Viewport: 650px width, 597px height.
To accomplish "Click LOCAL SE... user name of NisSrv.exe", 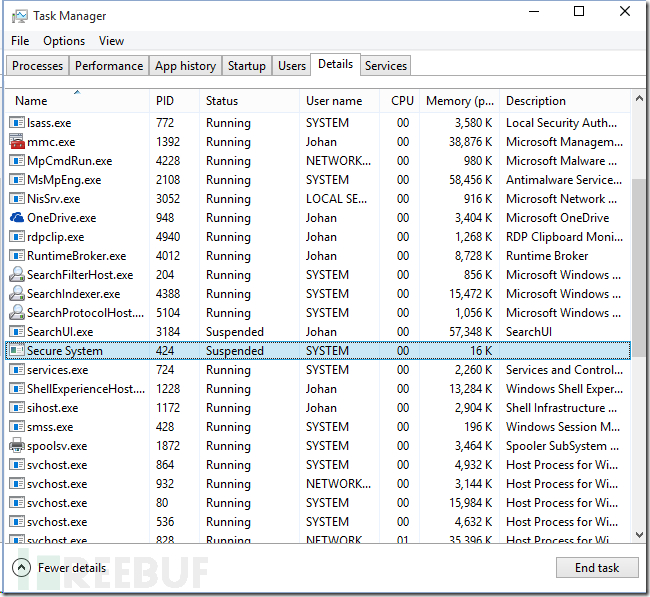I will (336, 199).
